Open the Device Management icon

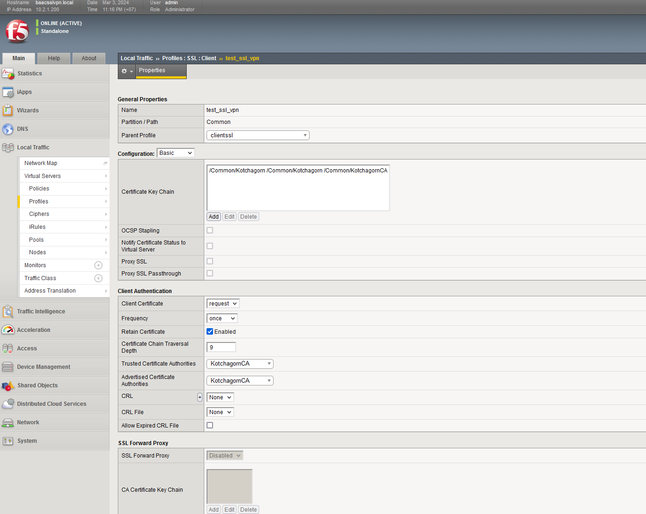(x=8, y=367)
